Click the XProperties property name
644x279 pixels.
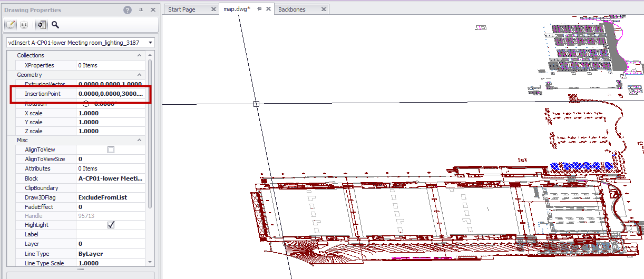(x=40, y=65)
